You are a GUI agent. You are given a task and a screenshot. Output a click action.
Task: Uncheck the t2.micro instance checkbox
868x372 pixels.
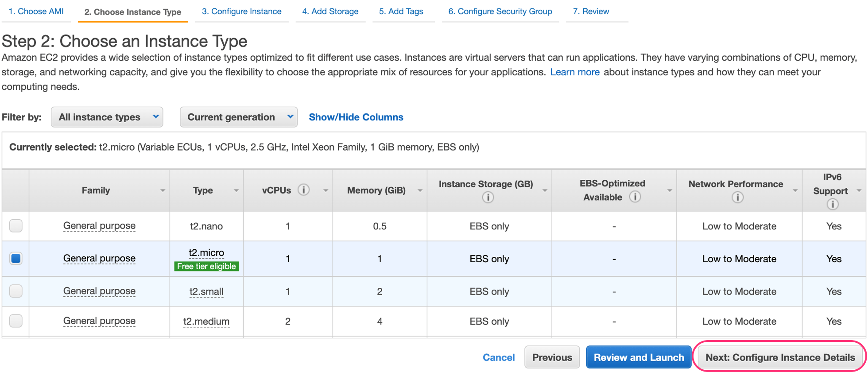coord(16,259)
